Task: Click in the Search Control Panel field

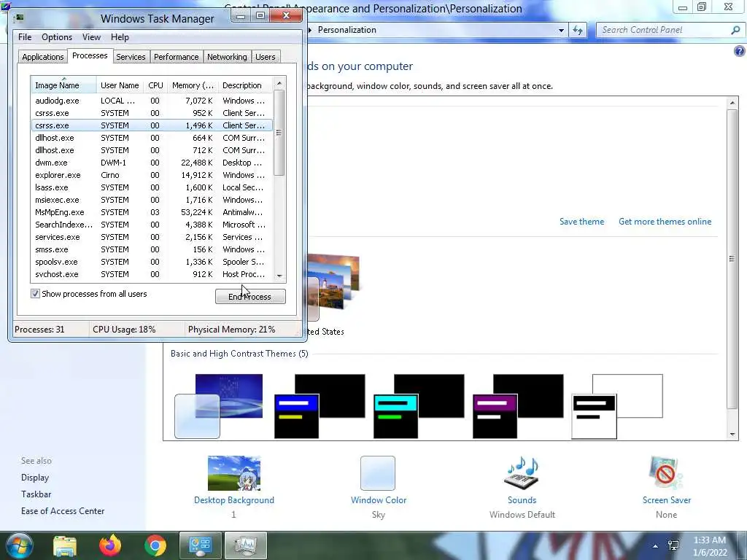Action: tap(665, 30)
